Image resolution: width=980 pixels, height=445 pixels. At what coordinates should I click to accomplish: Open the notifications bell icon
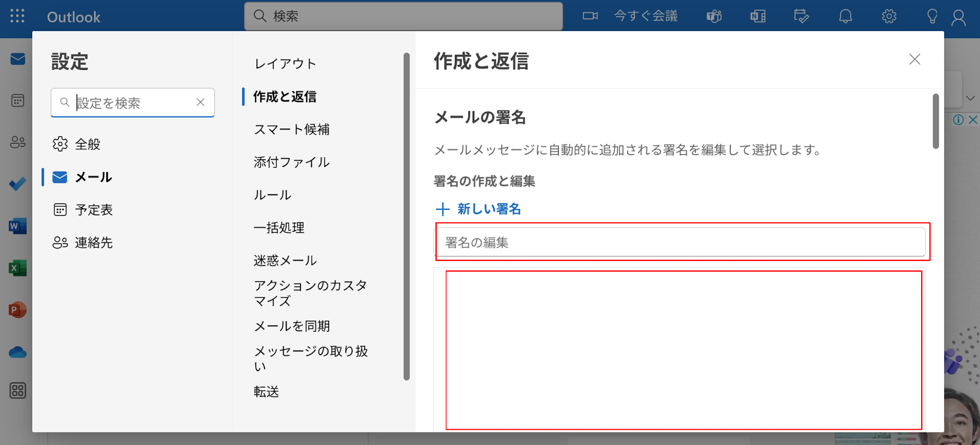(x=845, y=16)
